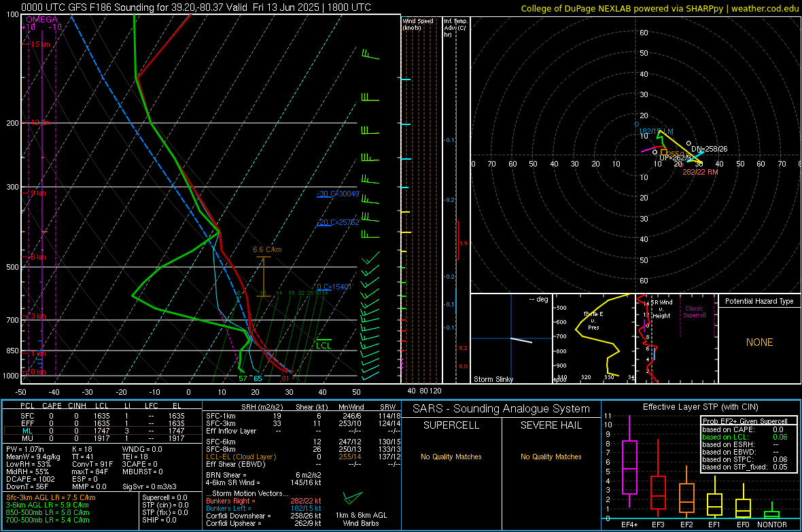This screenshot has height=532, width=802.
Task: Click the "Supercell = 0.0" index
Action: pyautogui.click(x=164, y=497)
